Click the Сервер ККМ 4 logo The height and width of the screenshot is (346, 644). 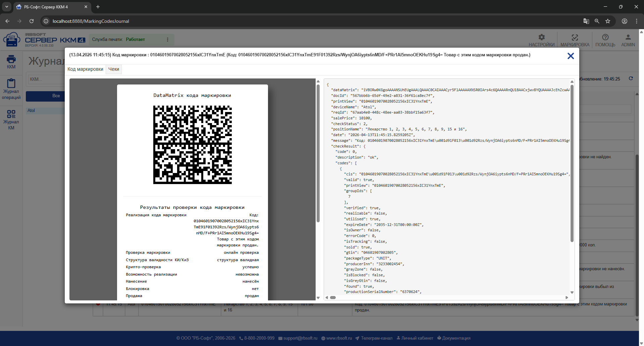click(x=44, y=40)
